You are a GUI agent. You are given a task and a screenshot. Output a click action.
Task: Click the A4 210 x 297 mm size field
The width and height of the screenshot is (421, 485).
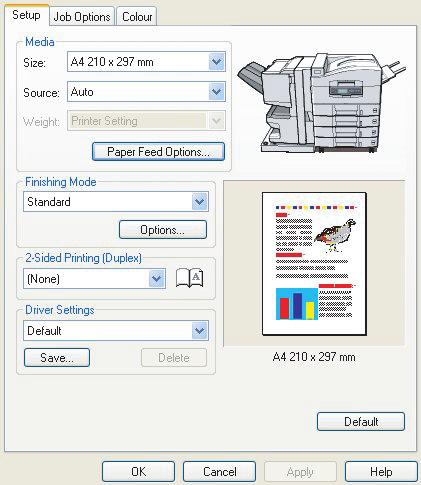pyautogui.click(x=146, y=62)
